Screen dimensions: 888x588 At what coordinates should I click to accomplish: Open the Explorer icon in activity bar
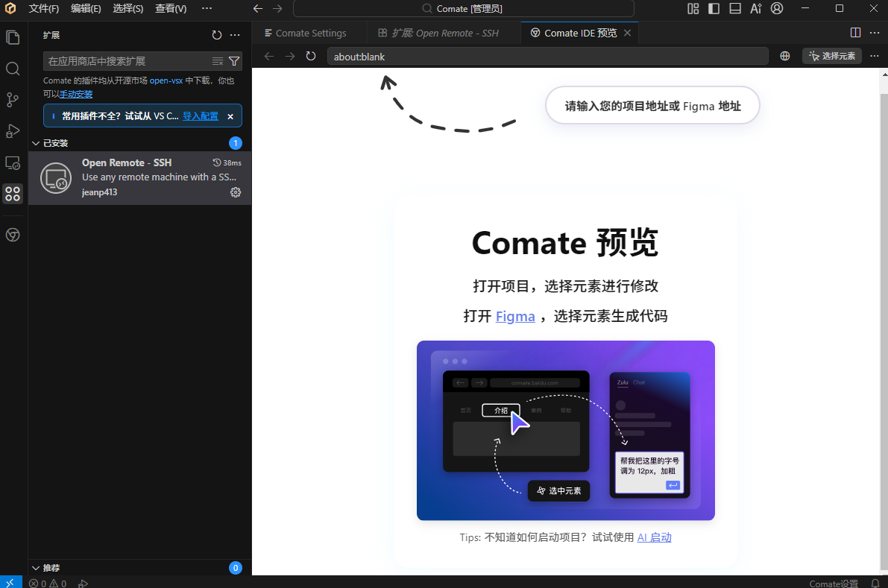pyautogui.click(x=13, y=37)
